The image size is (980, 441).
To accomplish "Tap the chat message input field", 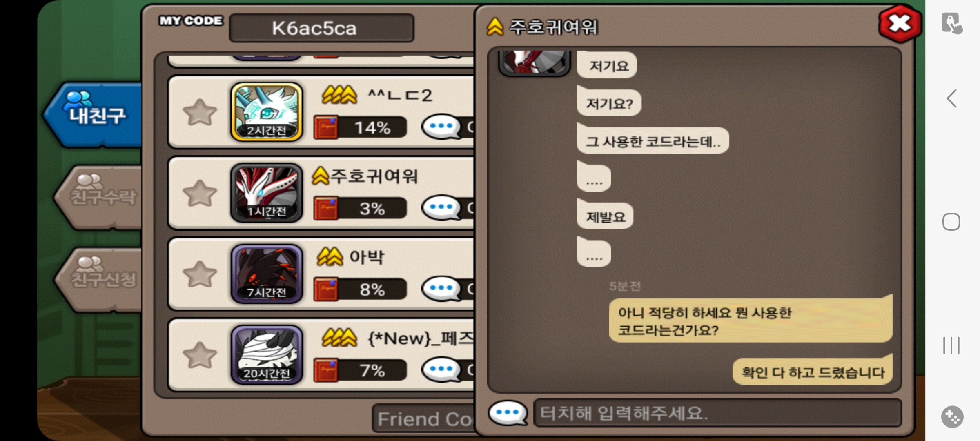I will click(717, 413).
